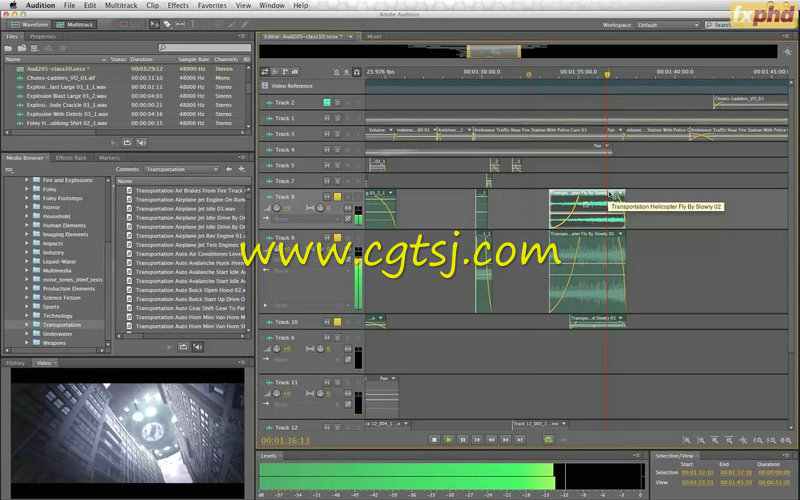Image resolution: width=800 pixels, height=500 pixels.
Task: Open the Workspace Default dropdown
Action: (667, 25)
